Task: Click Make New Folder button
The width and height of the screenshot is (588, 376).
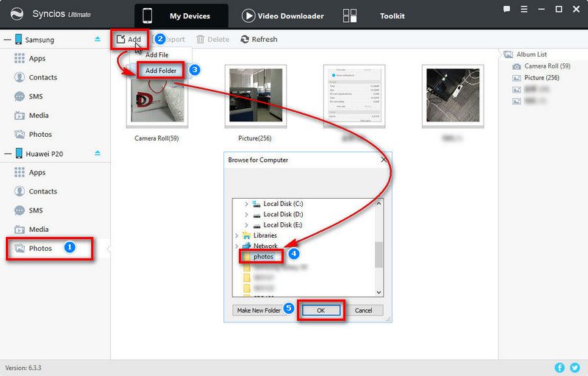Action: (x=259, y=311)
